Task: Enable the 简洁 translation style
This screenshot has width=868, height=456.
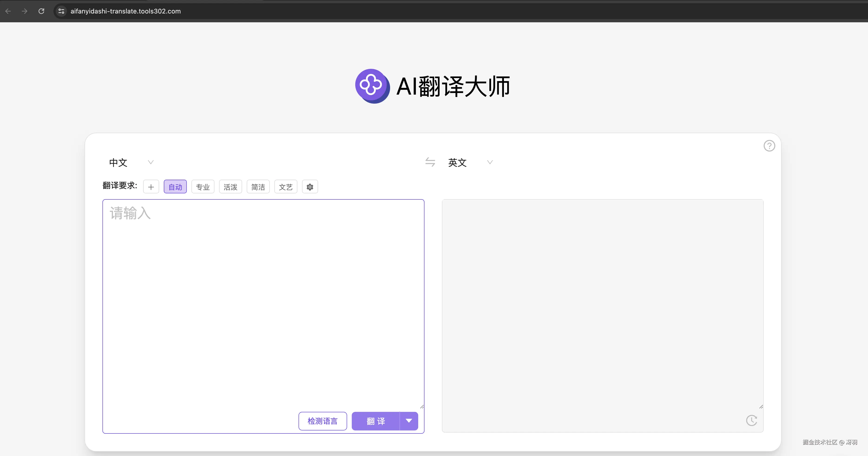Action: [x=258, y=187]
